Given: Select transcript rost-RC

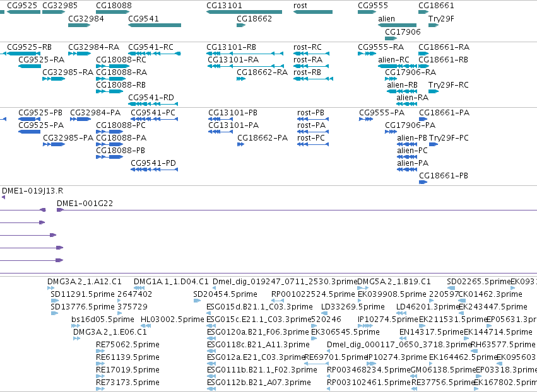Looking at the screenshot, I should pyautogui.click(x=311, y=54).
